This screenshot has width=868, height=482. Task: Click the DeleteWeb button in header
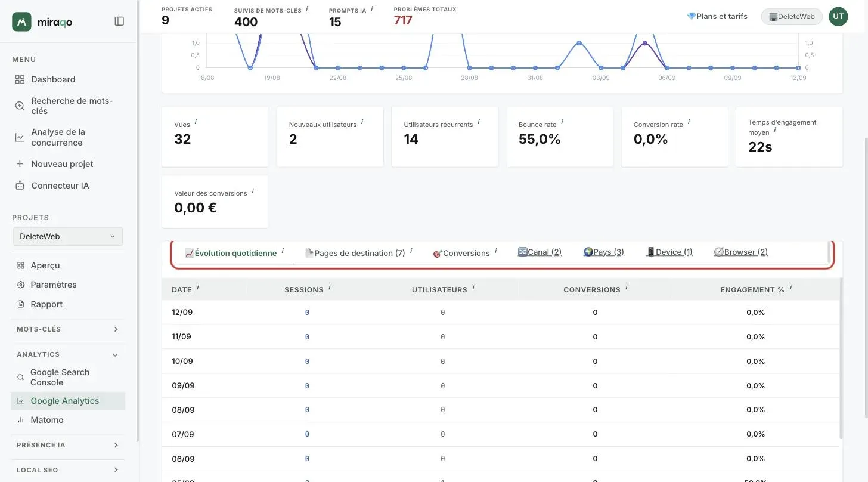[792, 17]
